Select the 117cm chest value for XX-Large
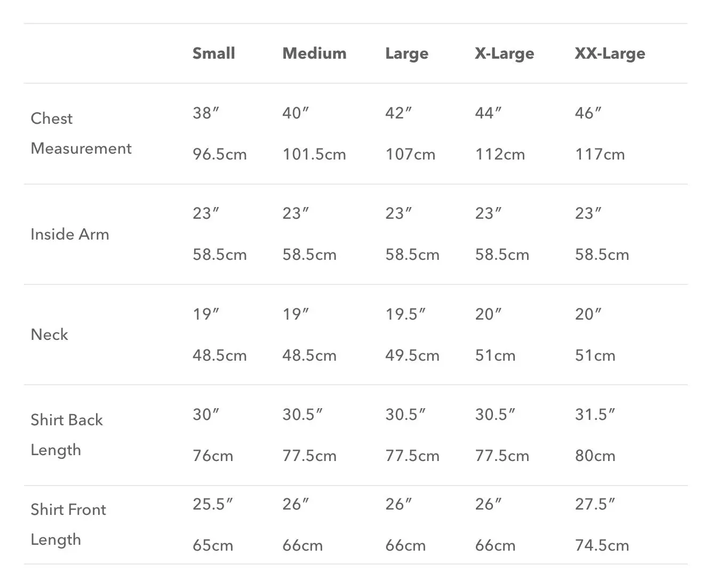Viewport: 717px width, 588px height. 600,155
